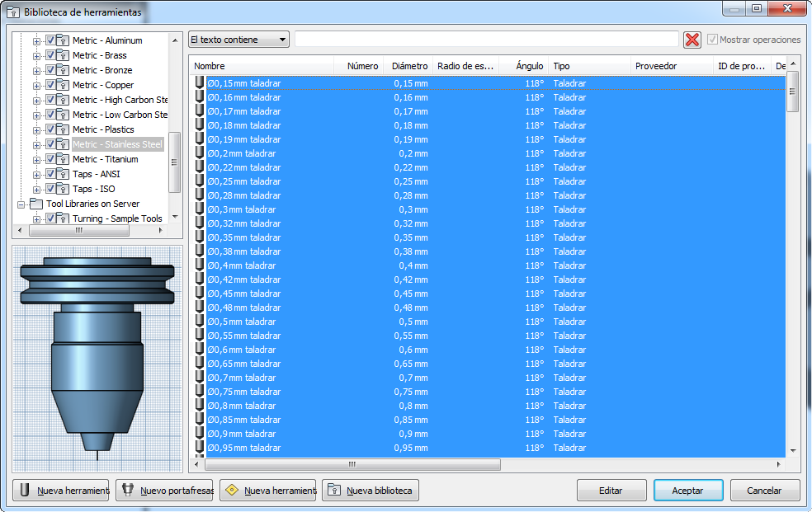Viewport: 812px width, 512px height.
Task: Click the drill icon of Ø0,9 mm taladrar row
Action: (x=200, y=434)
